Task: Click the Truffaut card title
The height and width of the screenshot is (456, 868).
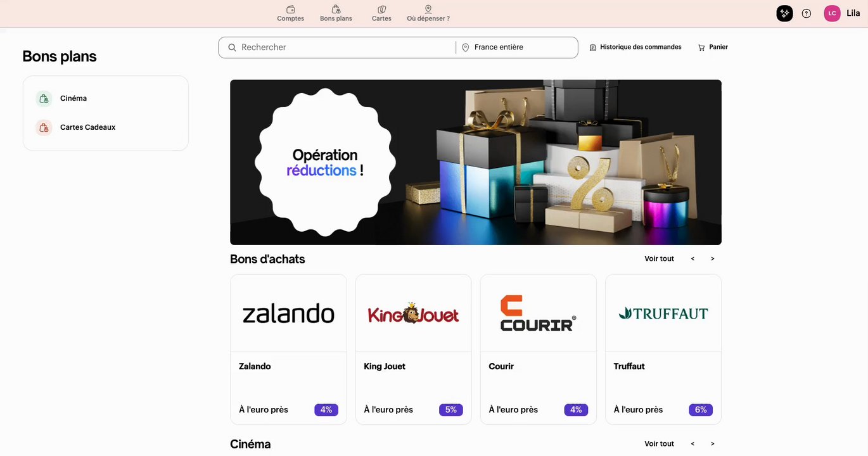Action: pos(629,366)
